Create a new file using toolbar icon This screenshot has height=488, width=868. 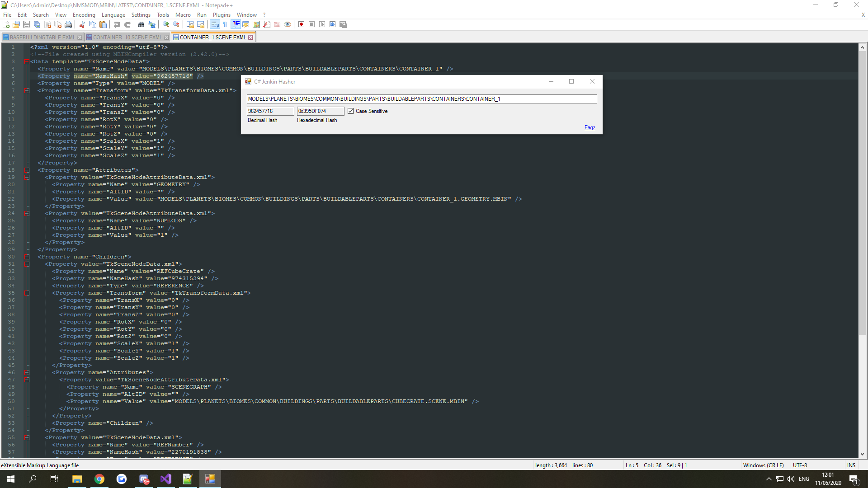point(6,24)
